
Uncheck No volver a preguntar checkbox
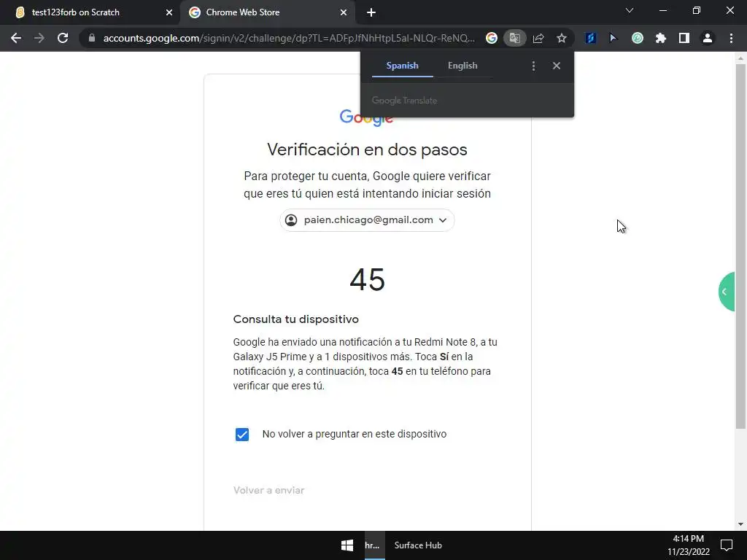pos(242,435)
